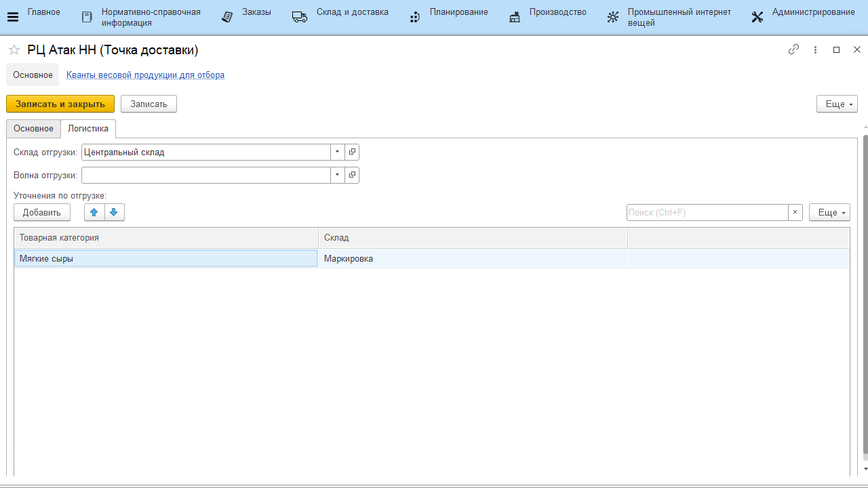Open the table's Еще dropdown menu
Viewport: 868px width, 488px height.
pos(829,212)
